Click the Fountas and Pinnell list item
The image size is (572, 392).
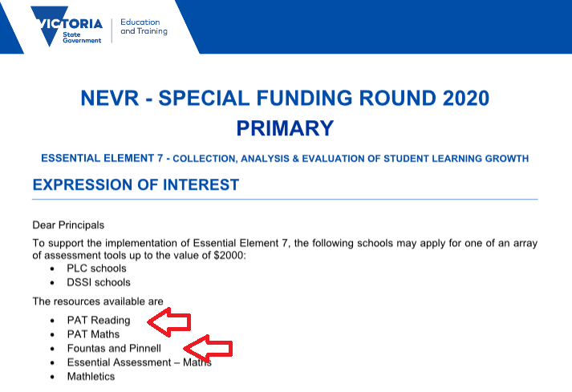click(x=114, y=348)
